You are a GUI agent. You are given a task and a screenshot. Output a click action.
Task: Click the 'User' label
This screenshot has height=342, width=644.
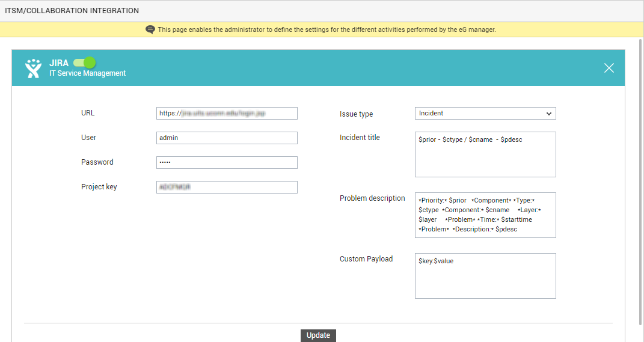(x=89, y=138)
